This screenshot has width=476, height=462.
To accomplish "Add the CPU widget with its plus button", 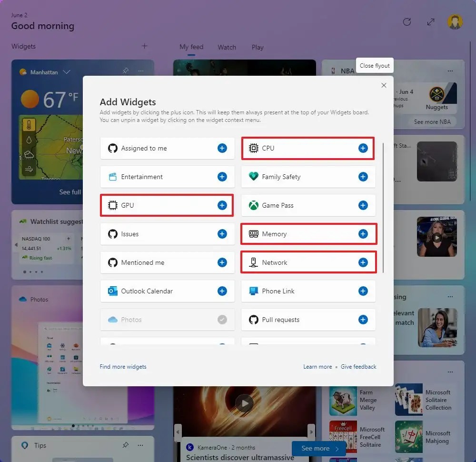I will point(363,148).
